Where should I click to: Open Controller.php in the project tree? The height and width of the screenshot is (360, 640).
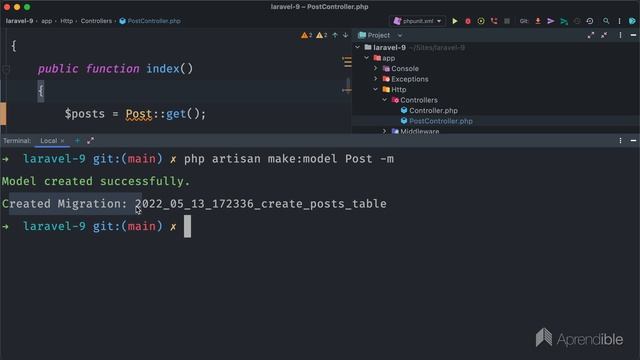(433, 111)
